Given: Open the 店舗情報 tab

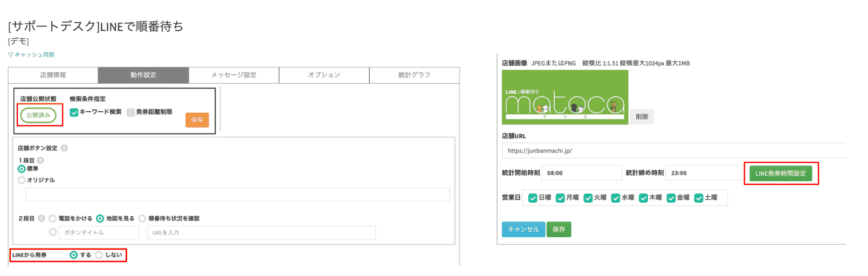Looking at the screenshot, I should coord(53,75).
